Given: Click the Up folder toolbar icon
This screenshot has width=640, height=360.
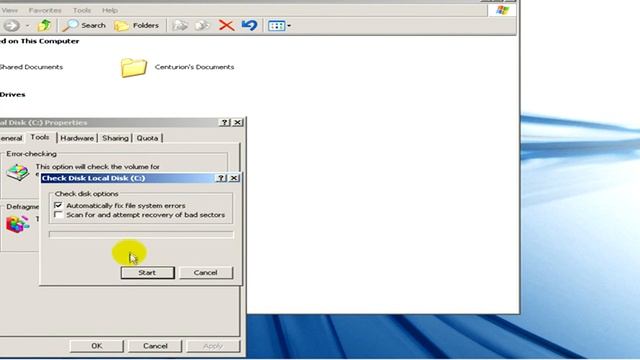Looking at the screenshot, I should [x=44, y=26].
